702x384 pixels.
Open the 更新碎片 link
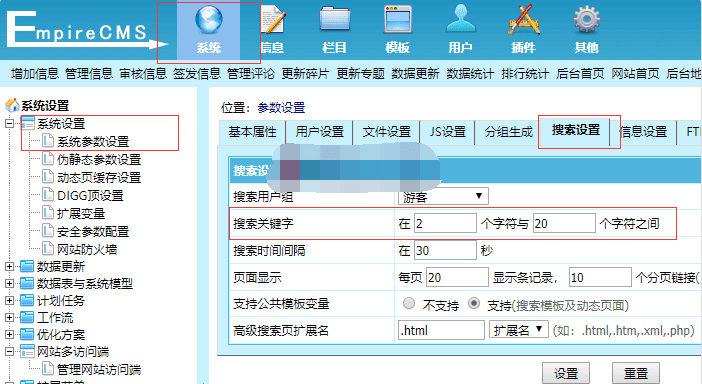click(305, 74)
